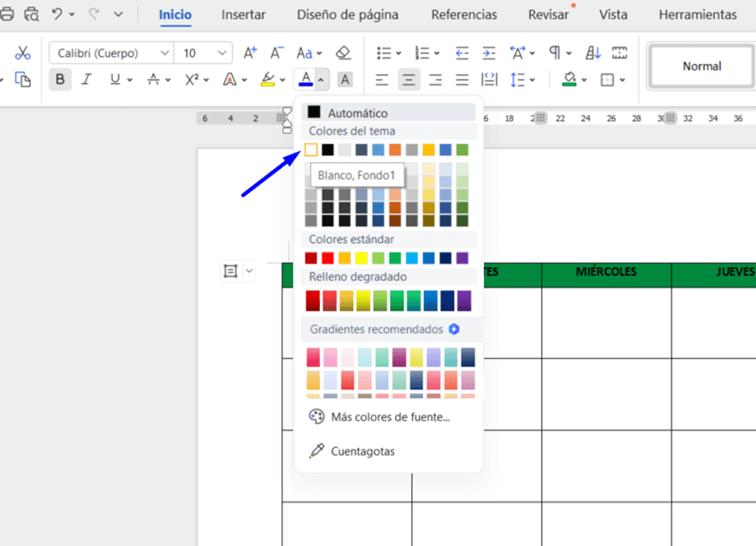
Task: Pick the white Blanco, Fondo1 theme swatch
Action: pyautogui.click(x=311, y=150)
